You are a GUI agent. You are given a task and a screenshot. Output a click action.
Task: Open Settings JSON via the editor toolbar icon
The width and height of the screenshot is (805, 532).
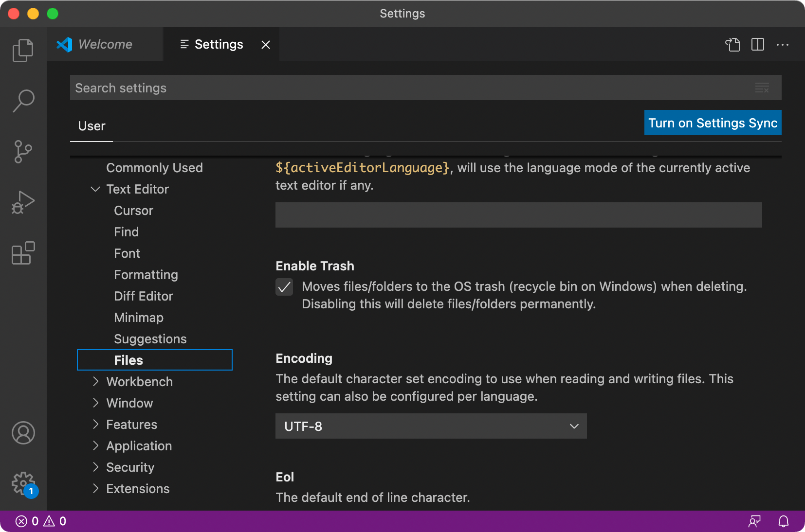pos(733,45)
